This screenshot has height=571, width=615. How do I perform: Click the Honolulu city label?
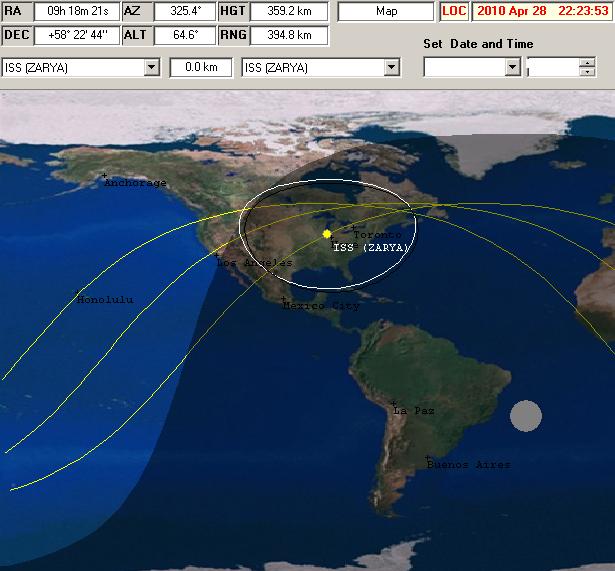(x=105, y=300)
